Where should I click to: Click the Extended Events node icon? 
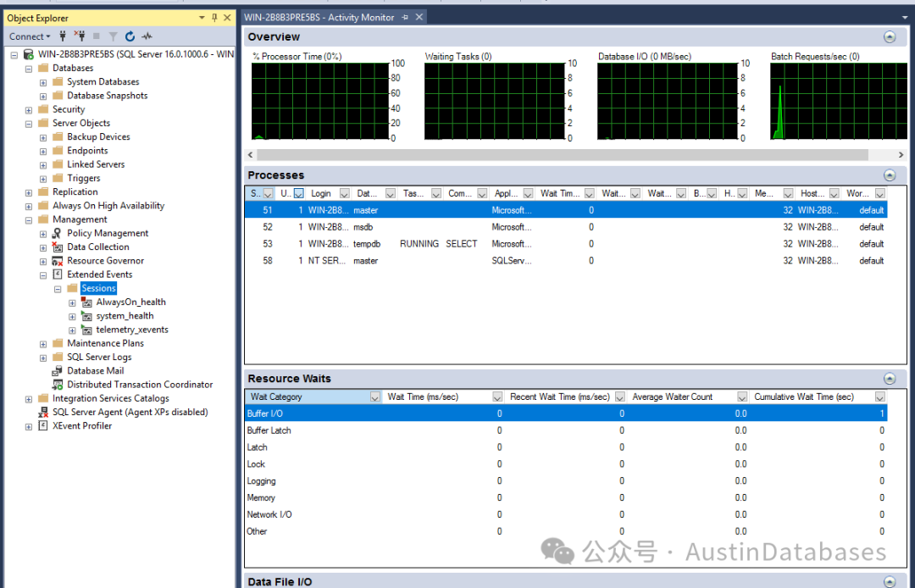pyautogui.click(x=58, y=275)
